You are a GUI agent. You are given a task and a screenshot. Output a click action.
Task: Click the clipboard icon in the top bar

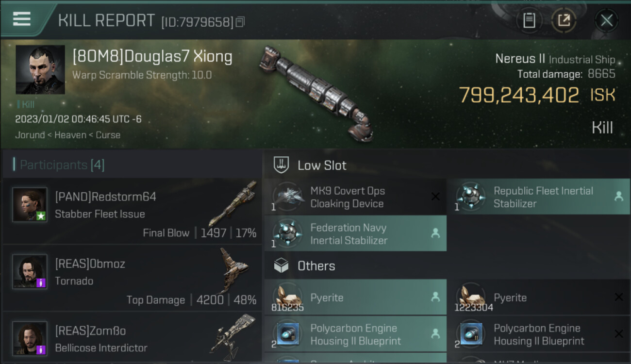point(529,20)
